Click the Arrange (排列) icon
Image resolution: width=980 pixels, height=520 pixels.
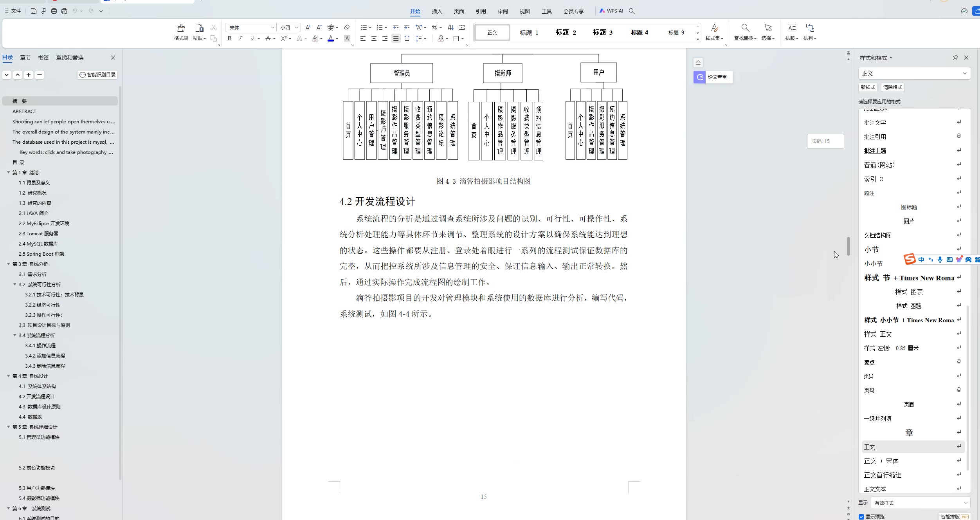pyautogui.click(x=810, y=28)
